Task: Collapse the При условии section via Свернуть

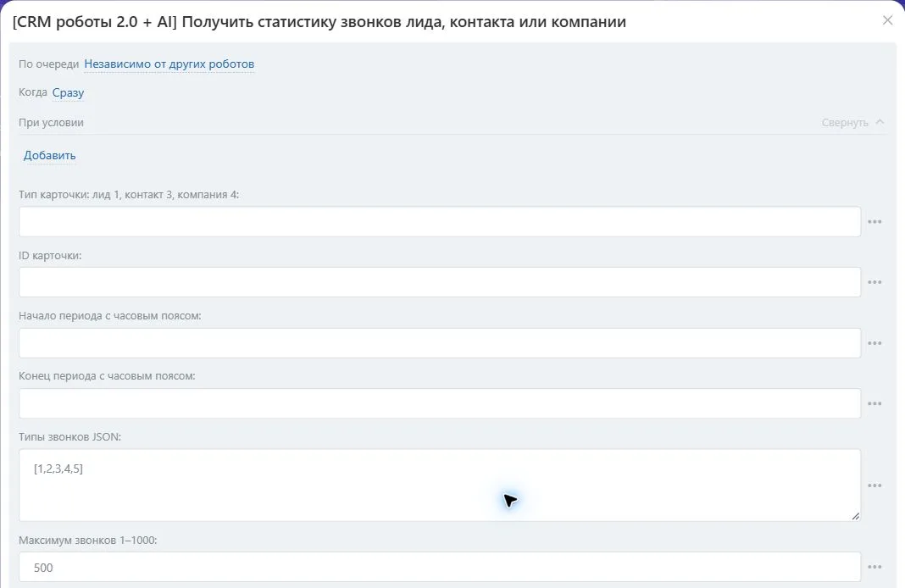Action: (x=852, y=122)
